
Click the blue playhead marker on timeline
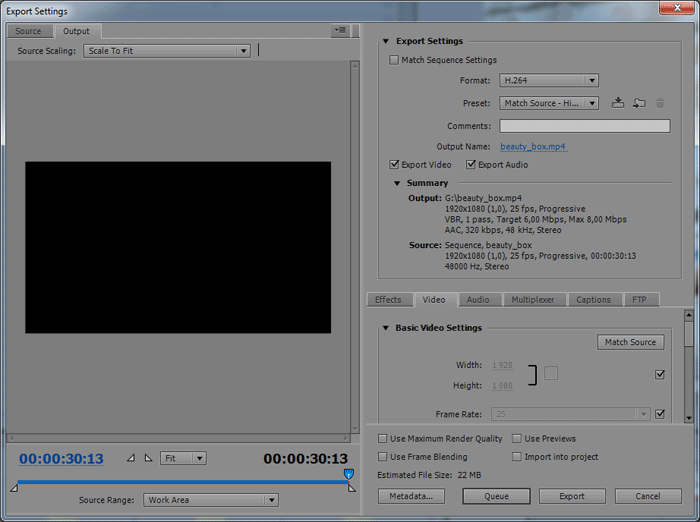(348, 474)
